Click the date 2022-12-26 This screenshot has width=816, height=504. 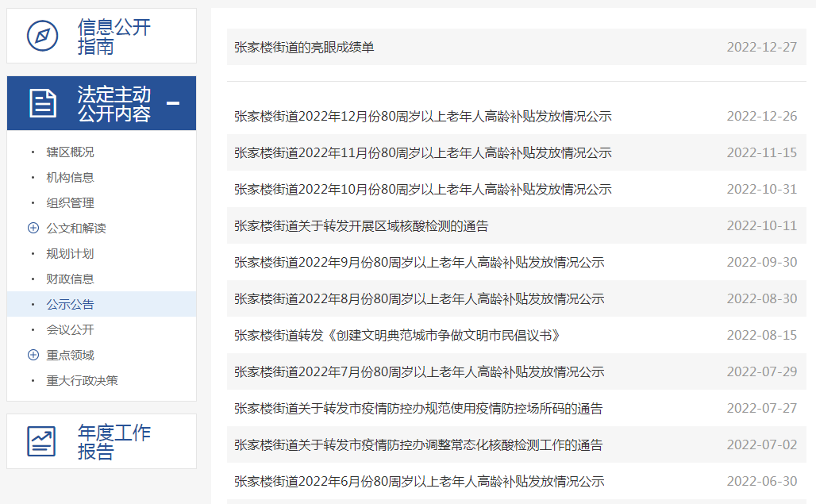click(762, 116)
